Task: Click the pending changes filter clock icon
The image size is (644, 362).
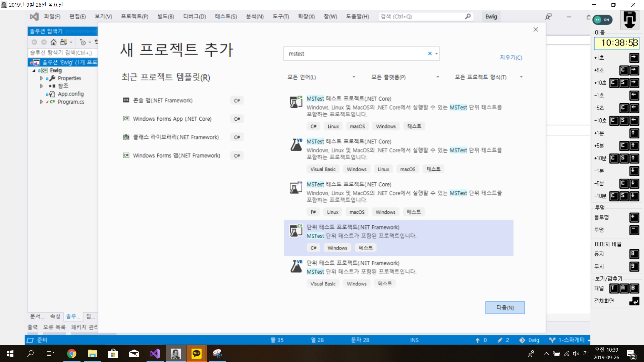Action: [x=83, y=42]
